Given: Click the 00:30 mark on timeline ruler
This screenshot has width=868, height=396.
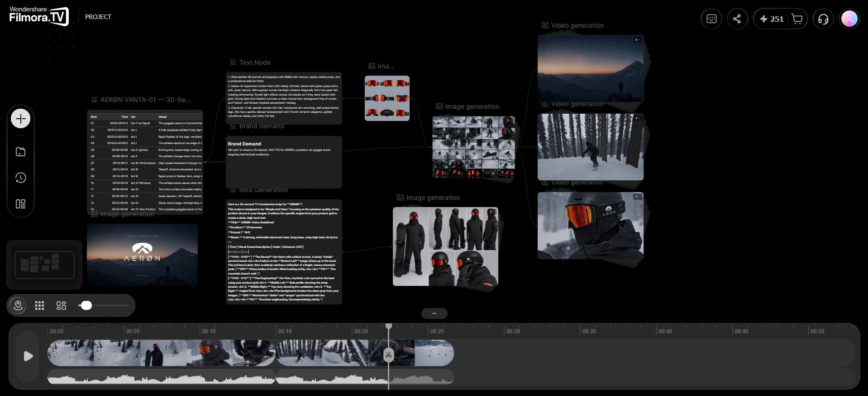Looking at the screenshot, I should [513, 331].
